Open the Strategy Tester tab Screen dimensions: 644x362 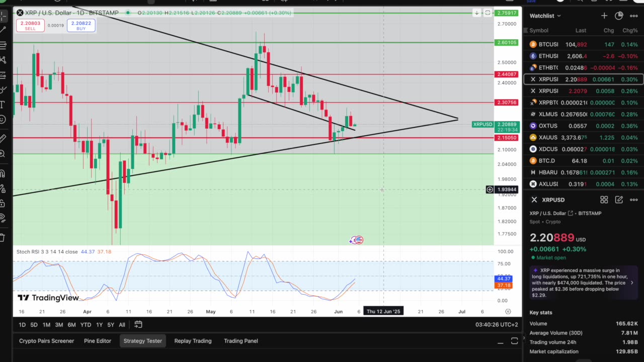coord(143,341)
